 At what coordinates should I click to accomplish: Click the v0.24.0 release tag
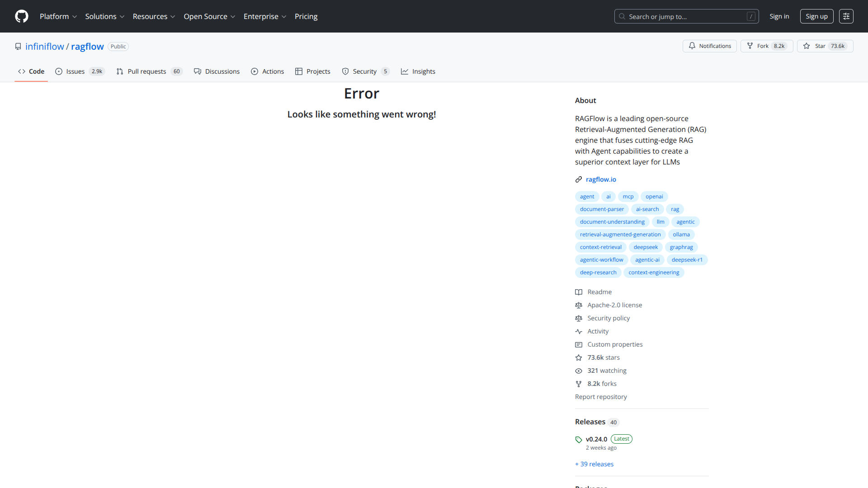pos(596,439)
